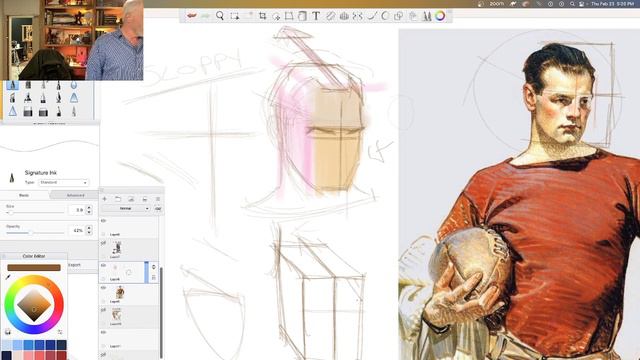The image size is (640, 360).
Task: Toggle visibility of the selected highlighted layer
Action: coord(103,265)
